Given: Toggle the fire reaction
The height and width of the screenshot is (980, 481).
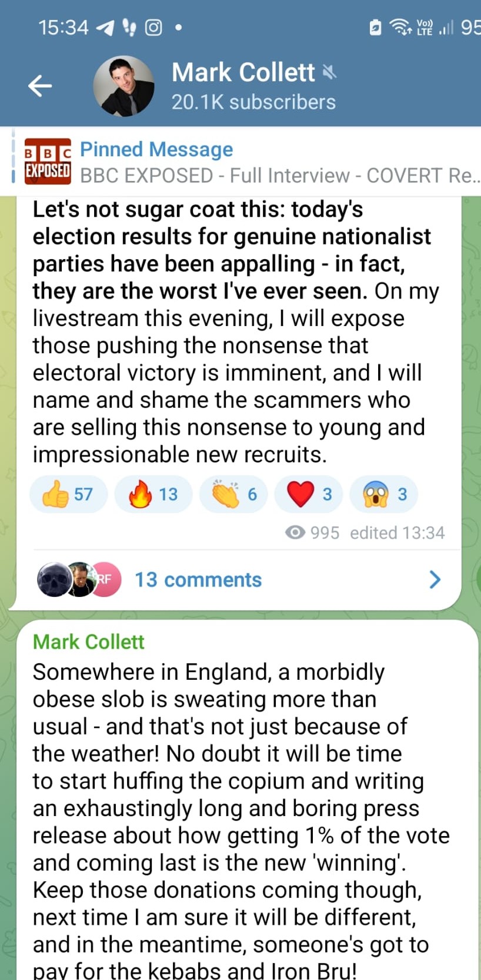Looking at the screenshot, I should (x=153, y=494).
